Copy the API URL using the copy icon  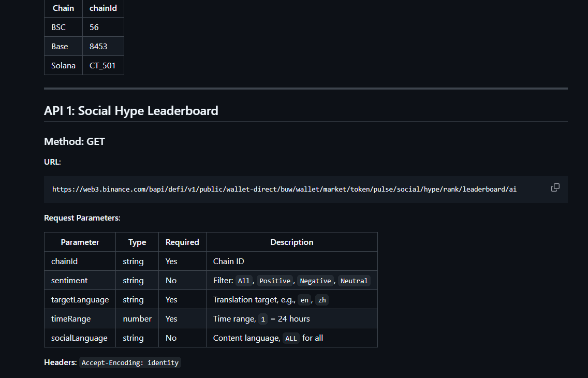[555, 187]
